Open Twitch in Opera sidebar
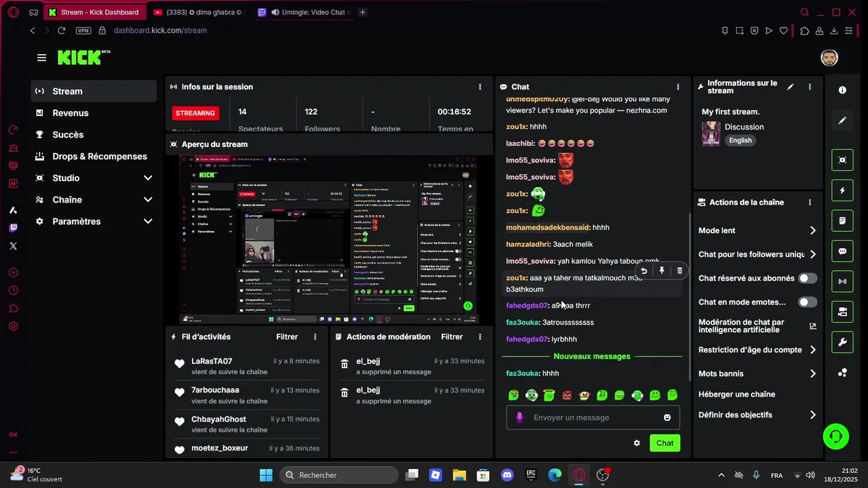Viewport: 868px width, 488px height. (13, 228)
